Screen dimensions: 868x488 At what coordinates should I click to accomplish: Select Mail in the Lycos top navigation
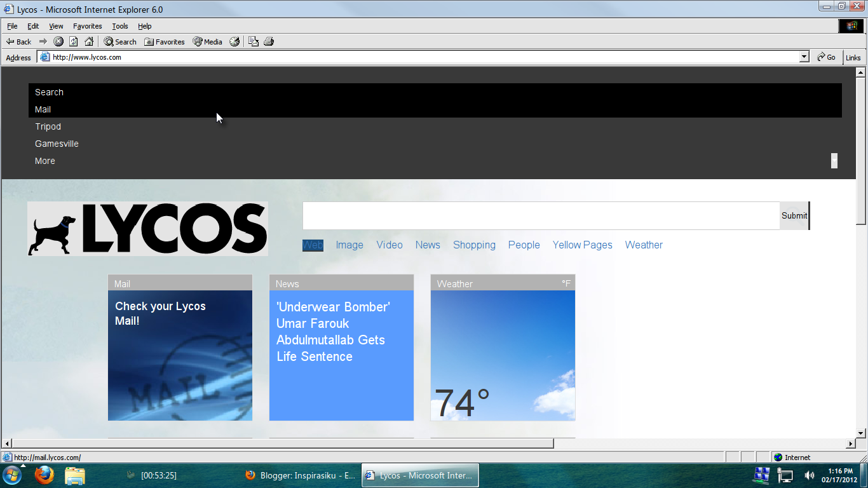[43, 109]
